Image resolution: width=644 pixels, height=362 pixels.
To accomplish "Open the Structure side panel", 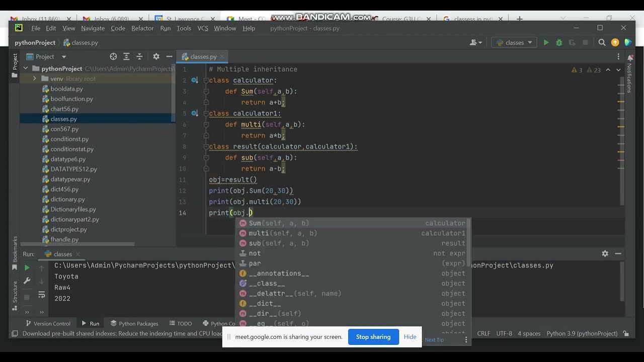I will click(15, 296).
